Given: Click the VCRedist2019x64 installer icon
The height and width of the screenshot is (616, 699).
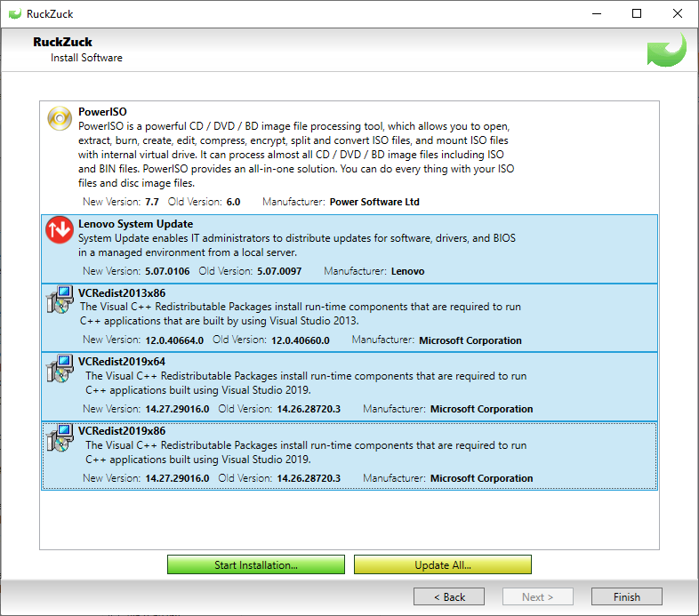Looking at the screenshot, I should pyautogui.click(x=60, y=369).
